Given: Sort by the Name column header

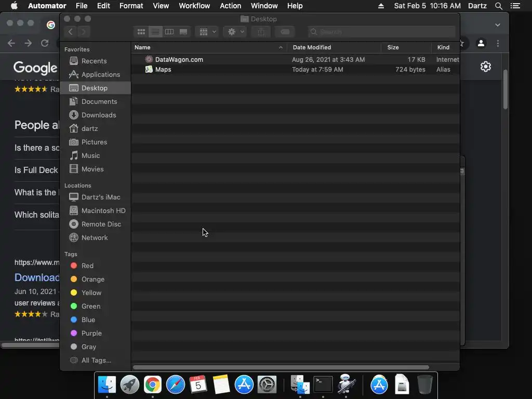Looking at the screenshot, I should (209, 47).
